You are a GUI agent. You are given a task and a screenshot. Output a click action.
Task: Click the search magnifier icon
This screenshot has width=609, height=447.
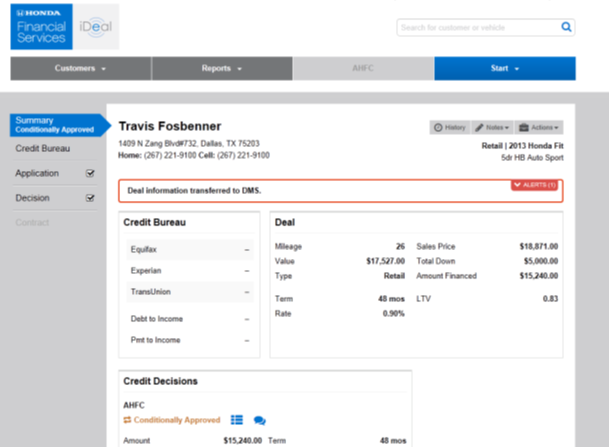pos(565,27)
